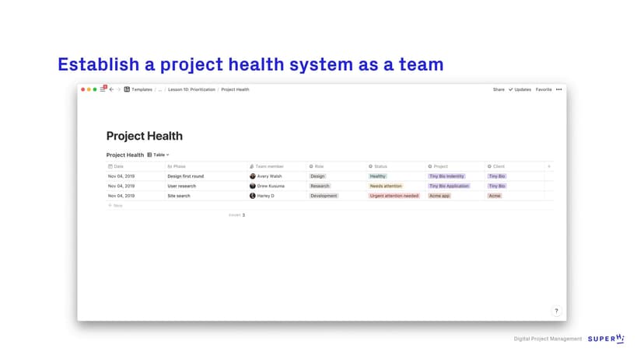Screen dimensions: 644x362
Task: Click the back navigation arrow
Action: pyautogui.click(x=111, y=89)
